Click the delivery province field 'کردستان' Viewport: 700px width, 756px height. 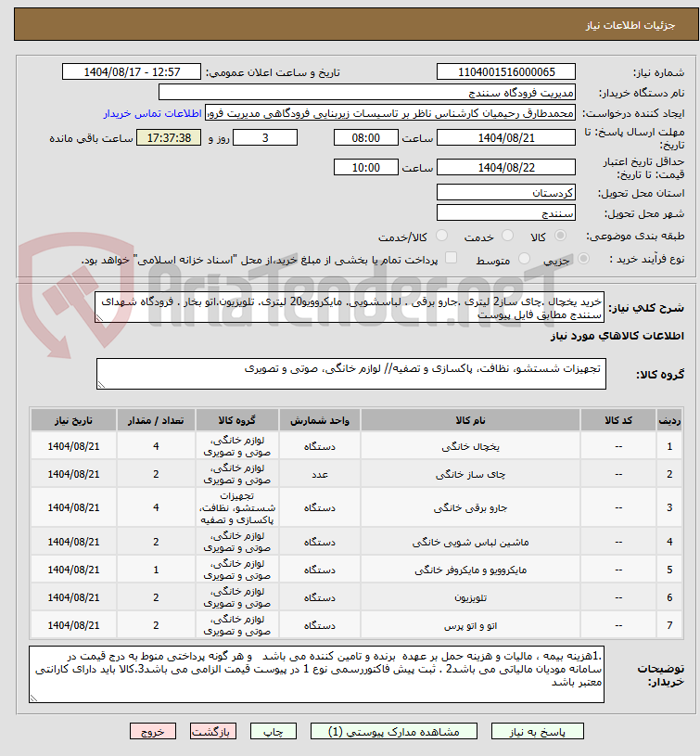click(x=506, y=192)
